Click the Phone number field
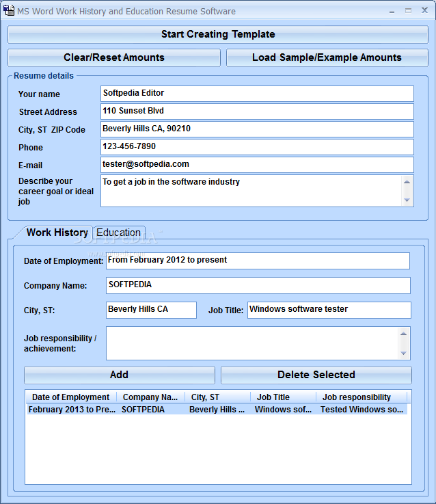The image size is (436, 504). tap(257, 147)
